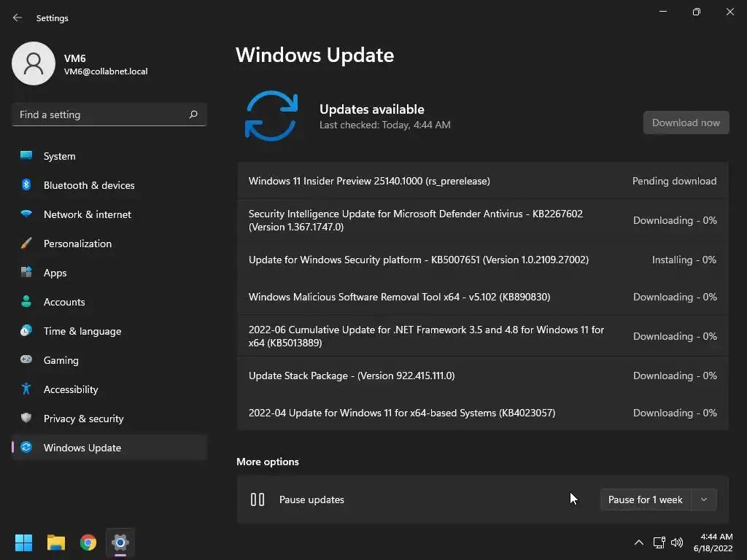Click the Network Wi-Fi icon
747x560 pixels.
[x=26, y=214]
